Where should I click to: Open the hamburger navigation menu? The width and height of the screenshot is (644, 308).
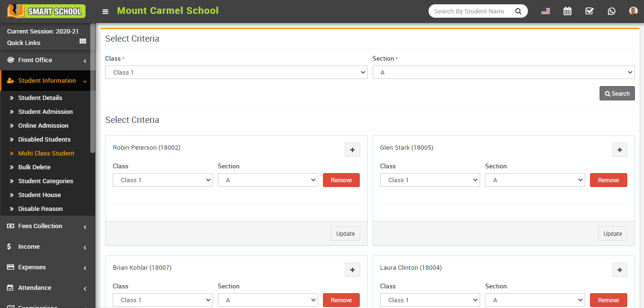click(x=105, y=11)
